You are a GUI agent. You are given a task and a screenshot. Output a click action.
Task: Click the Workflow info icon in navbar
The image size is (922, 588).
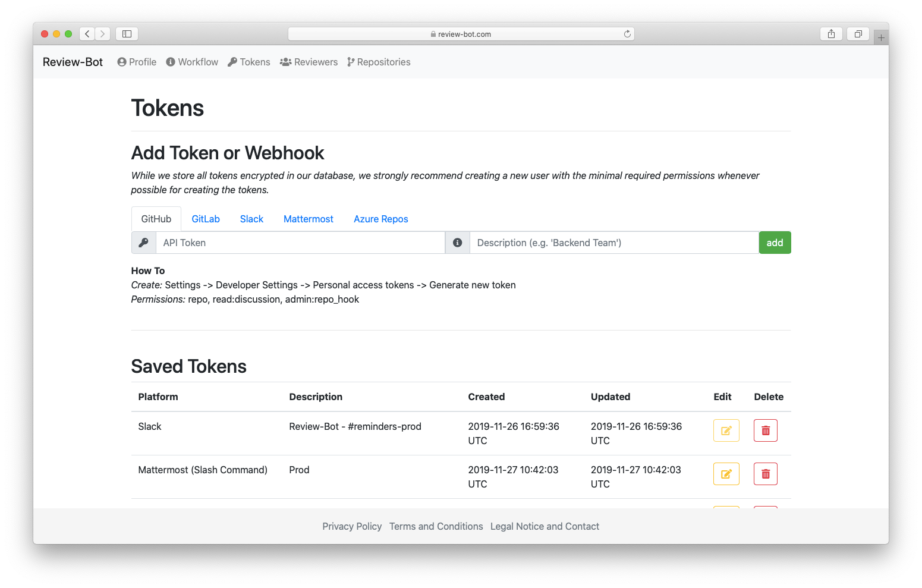click(170, 62)
